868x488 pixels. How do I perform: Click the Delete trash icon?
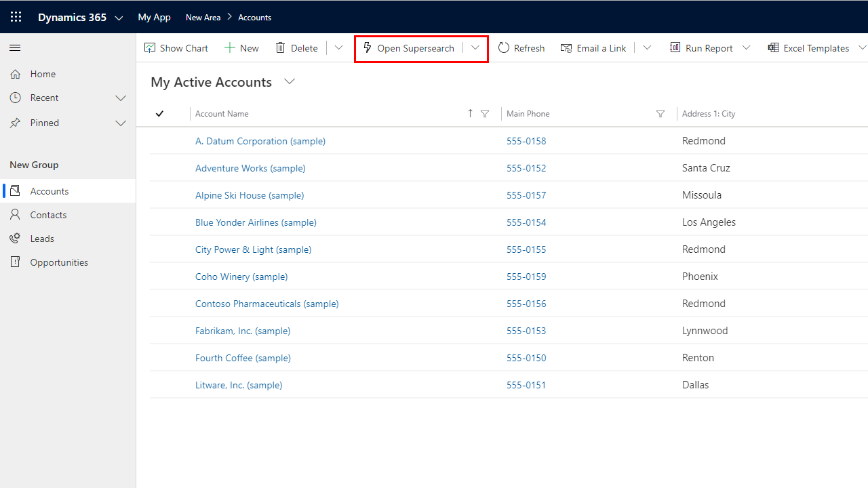point(281,48)
